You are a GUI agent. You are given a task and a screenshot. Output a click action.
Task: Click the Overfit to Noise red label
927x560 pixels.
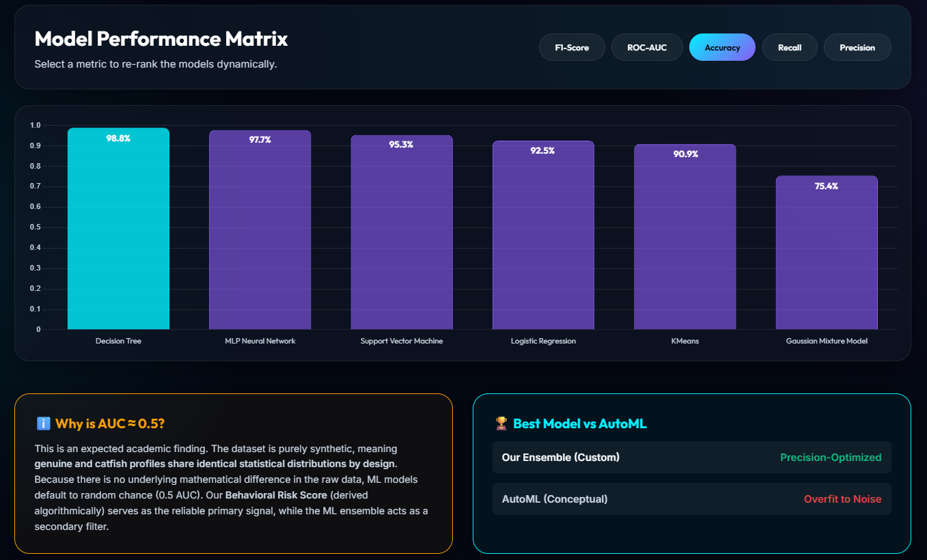tap(842, 499)
